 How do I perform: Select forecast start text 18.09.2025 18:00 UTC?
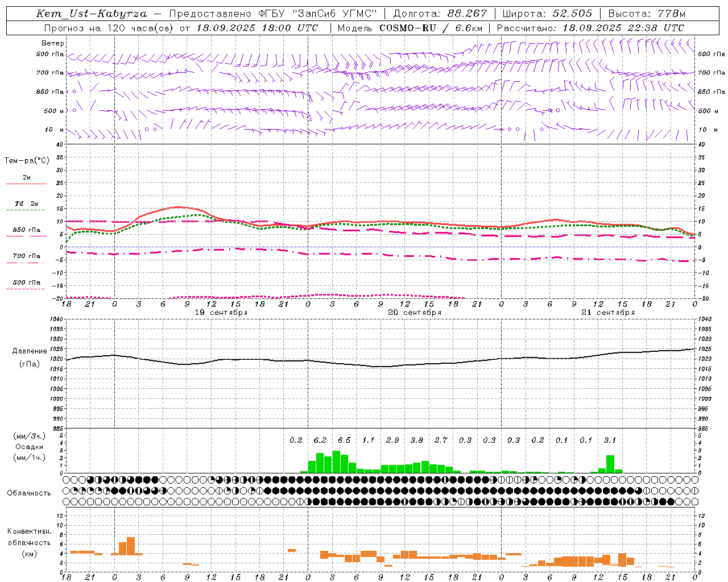(x=257, y=28)
